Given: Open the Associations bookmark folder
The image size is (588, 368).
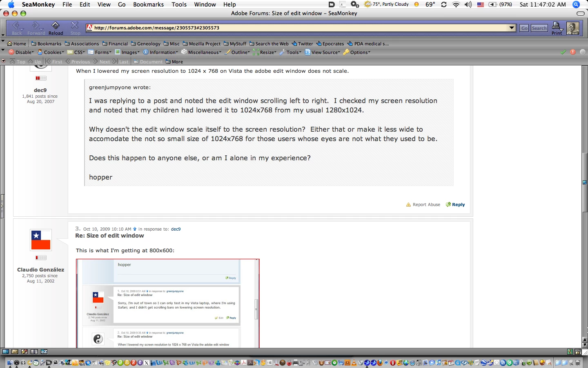Looking at the screenshot, I should 82,44.
